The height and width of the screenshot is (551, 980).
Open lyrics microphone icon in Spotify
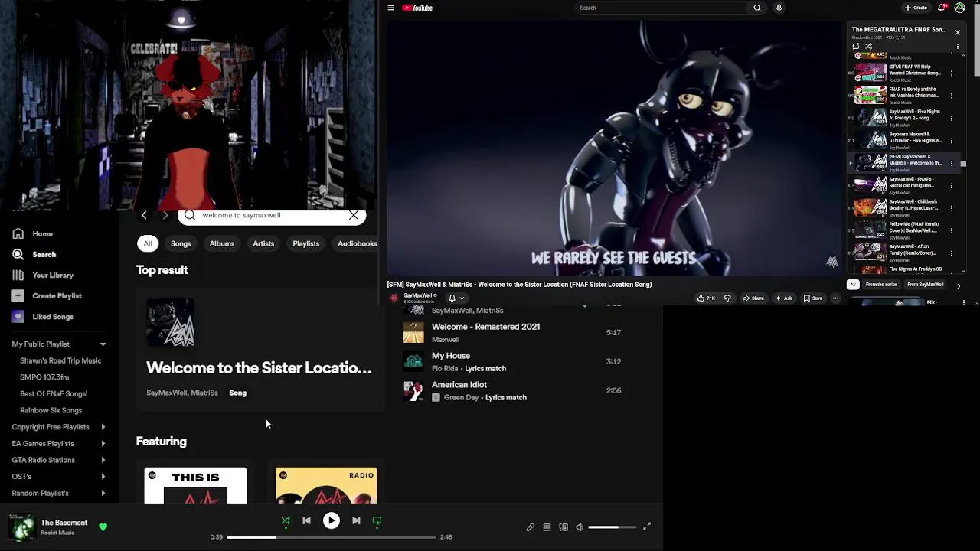click(530, 527)
